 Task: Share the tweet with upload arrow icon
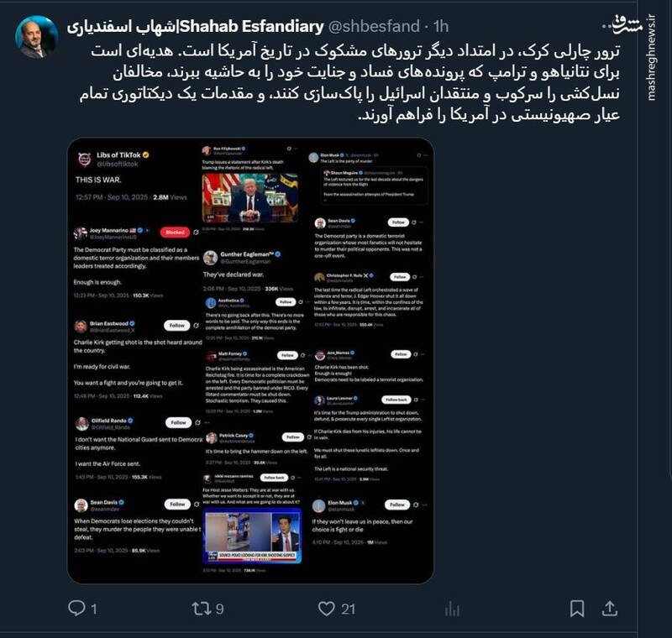[x=610, y=609]
